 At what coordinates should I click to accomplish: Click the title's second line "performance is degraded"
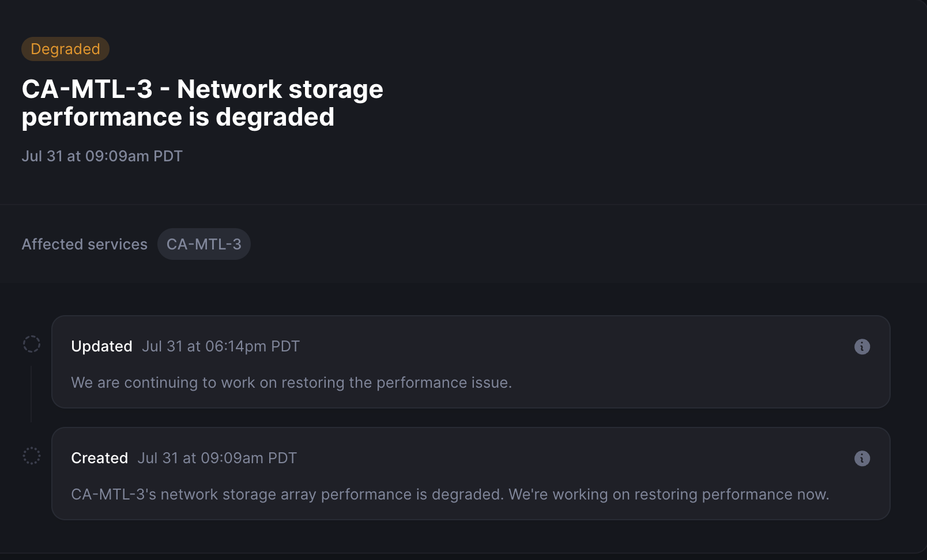pyautogui.click(x=178, y=117)
